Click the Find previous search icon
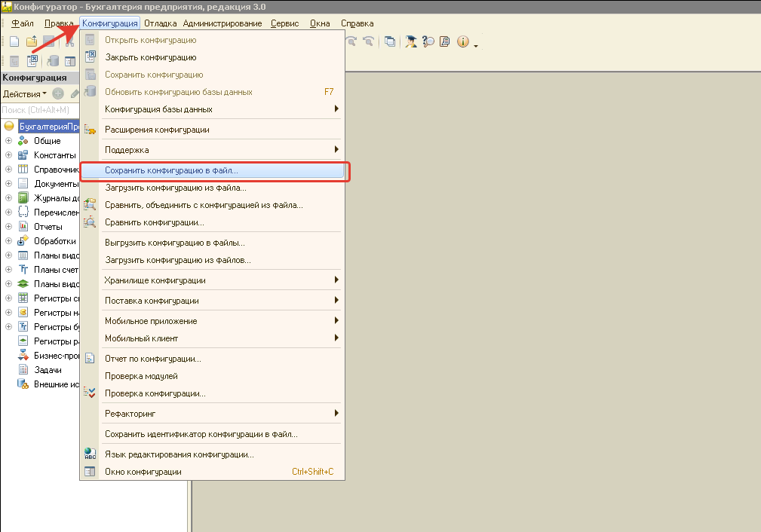Viewport: 761px width, 532px height. (368, 41)
